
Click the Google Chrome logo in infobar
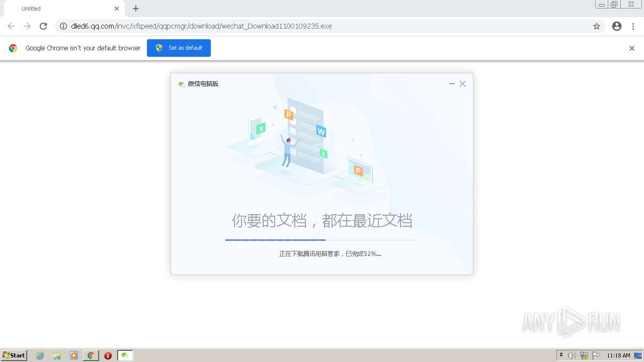point(13,48)
